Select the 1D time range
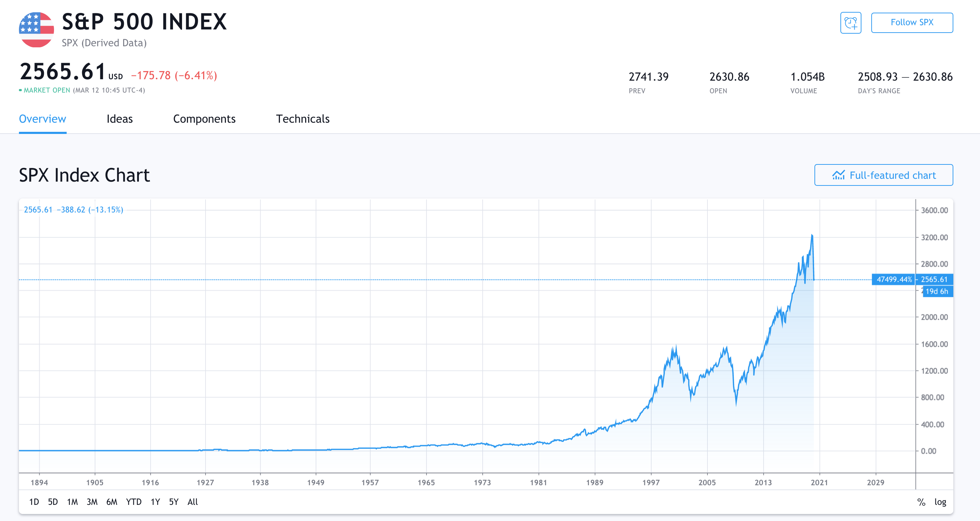The image size is (980, 521). tap(34, 502)
